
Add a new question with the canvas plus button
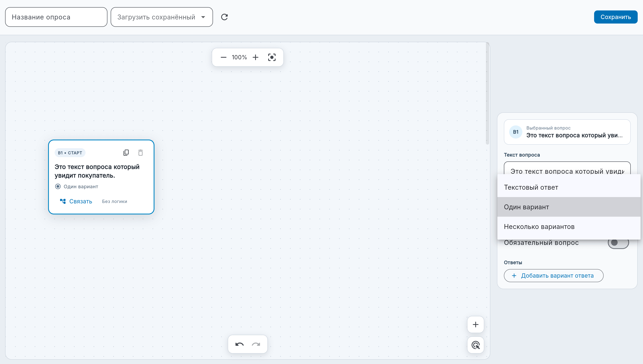tap(476, 325)
